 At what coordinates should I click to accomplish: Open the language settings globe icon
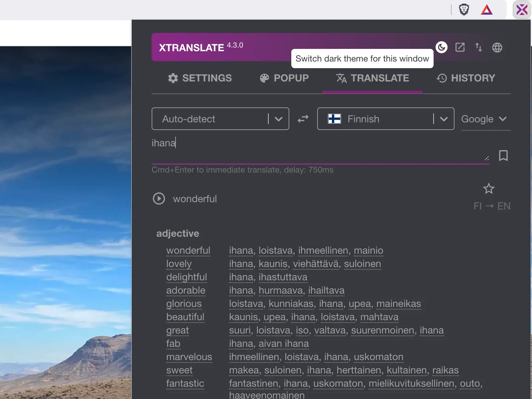(497, 47)
